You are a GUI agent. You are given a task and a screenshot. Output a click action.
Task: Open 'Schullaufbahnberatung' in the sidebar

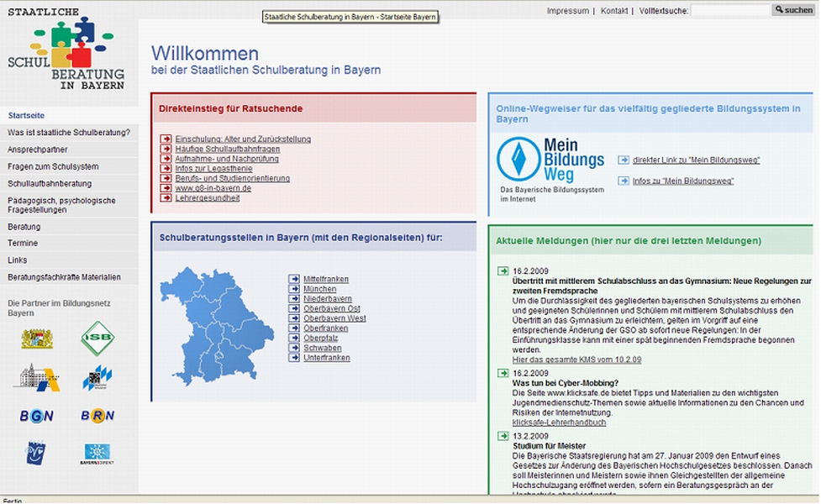(50, 183)
